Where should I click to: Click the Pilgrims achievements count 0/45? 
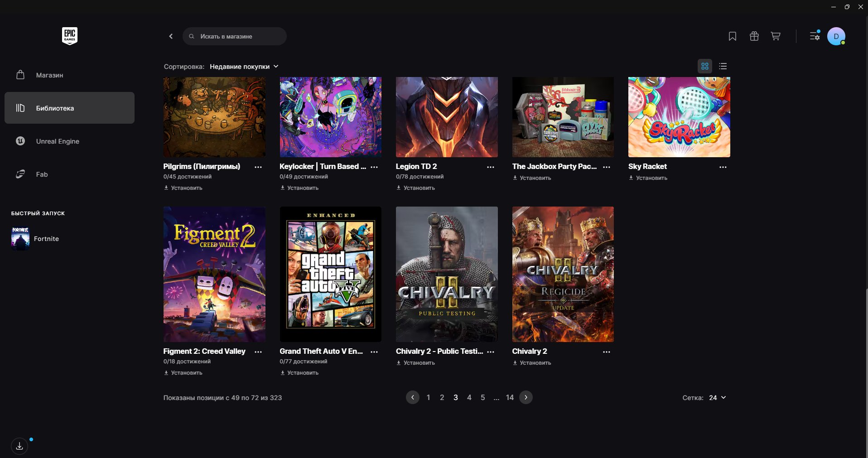click(x=188, y=177)
